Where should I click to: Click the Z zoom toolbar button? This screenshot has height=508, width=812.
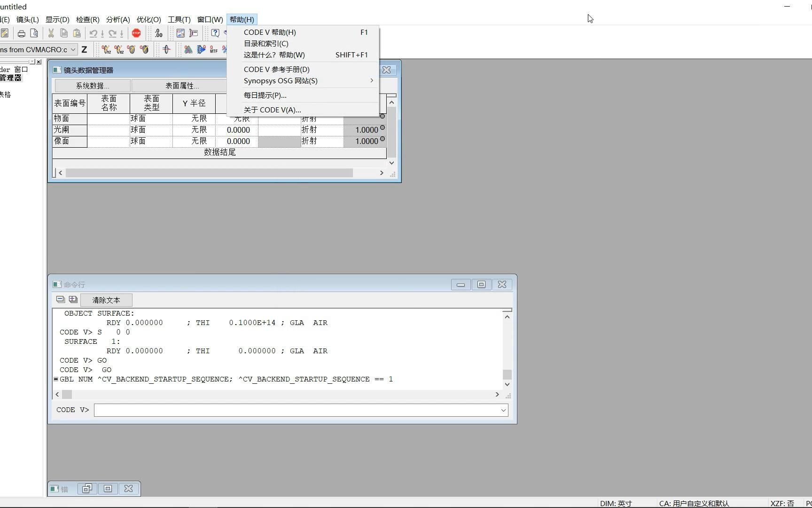coord(84,49)
